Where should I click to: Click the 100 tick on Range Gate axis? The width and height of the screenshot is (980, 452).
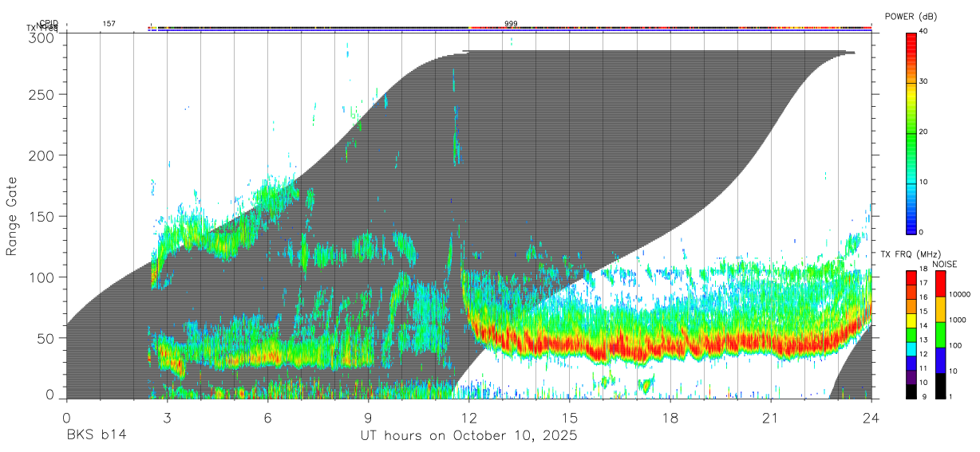[43, 277]
